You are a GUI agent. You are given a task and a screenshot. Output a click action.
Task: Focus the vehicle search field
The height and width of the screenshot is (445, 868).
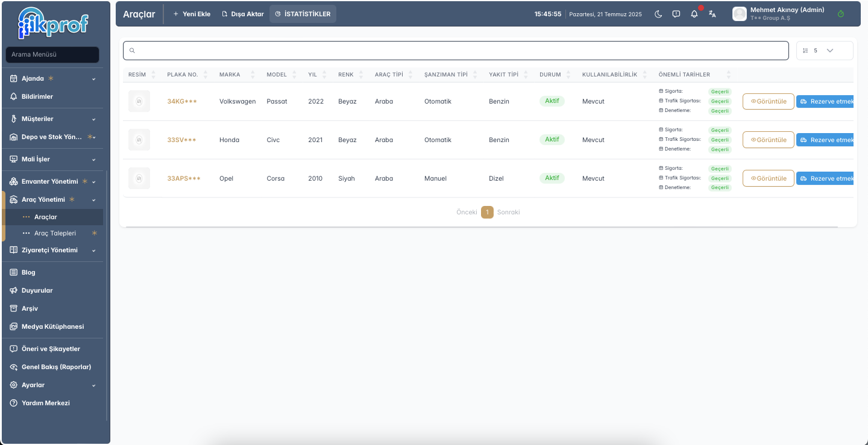click(x=456, y=51)
